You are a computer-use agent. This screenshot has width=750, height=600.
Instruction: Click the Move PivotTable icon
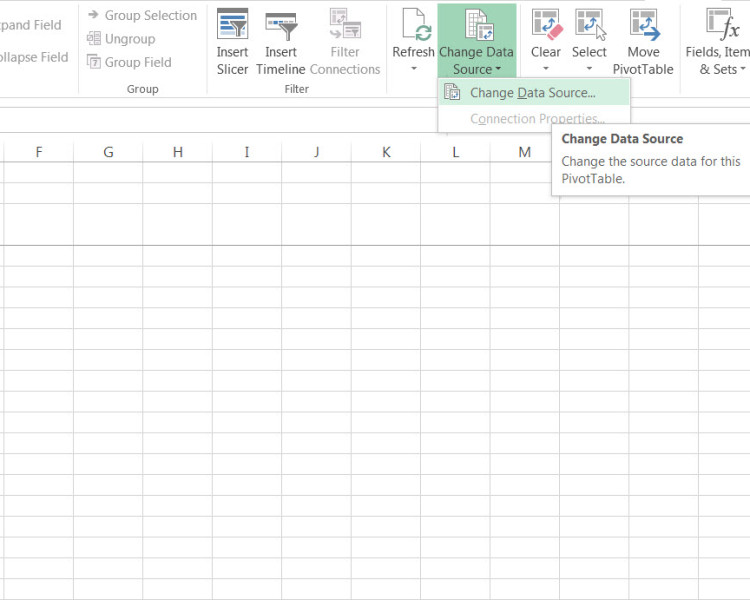[x=643, y=25]
